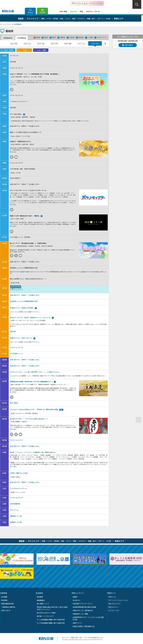The image size is (143, 644).
Task: Open the X icon for 歯っぴーライフ
Action: 16,255
